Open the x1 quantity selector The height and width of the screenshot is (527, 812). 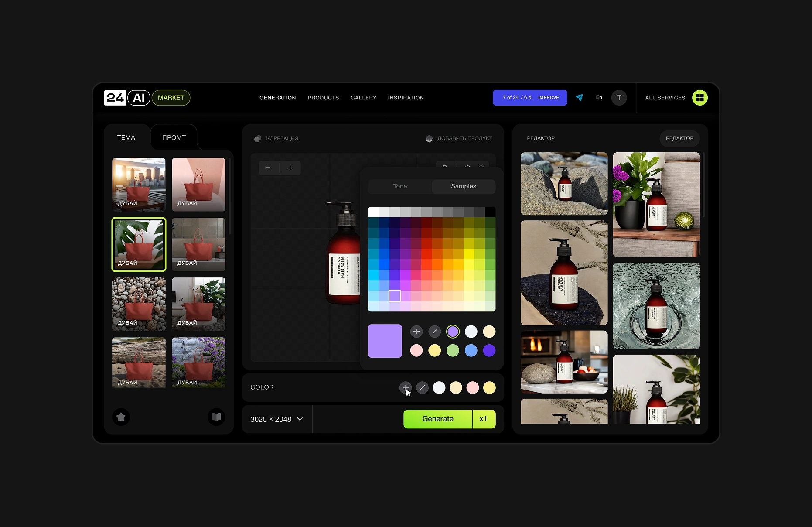click(483, 419)
